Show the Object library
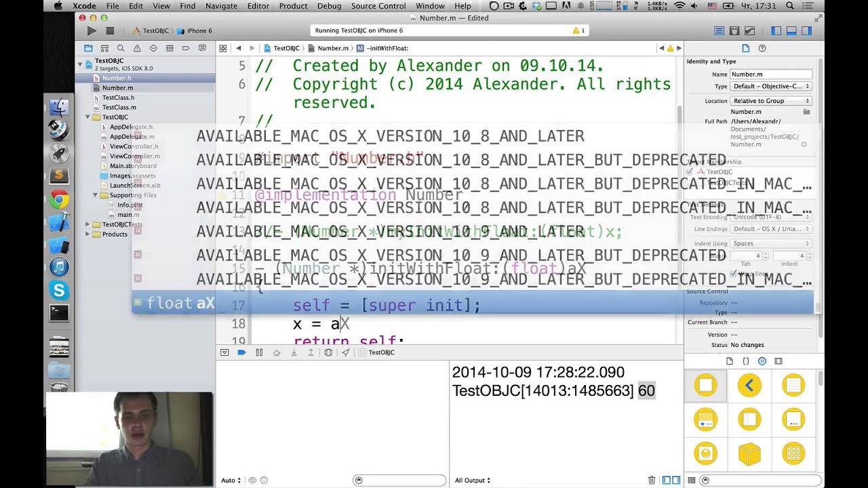This screenshot has height=488, width=868. [762, 361]
